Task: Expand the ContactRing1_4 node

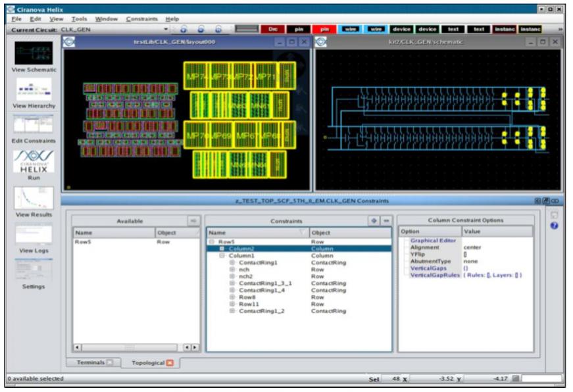Action: click(232, 290)
